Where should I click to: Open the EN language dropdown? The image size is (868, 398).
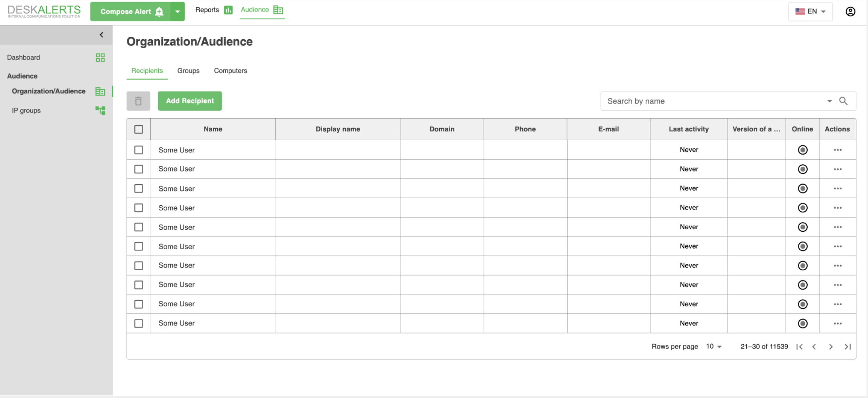810,11
